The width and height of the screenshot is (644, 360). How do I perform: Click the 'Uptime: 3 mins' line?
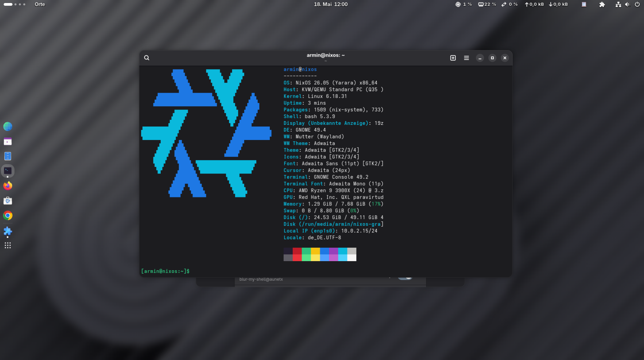coord(305,103)
